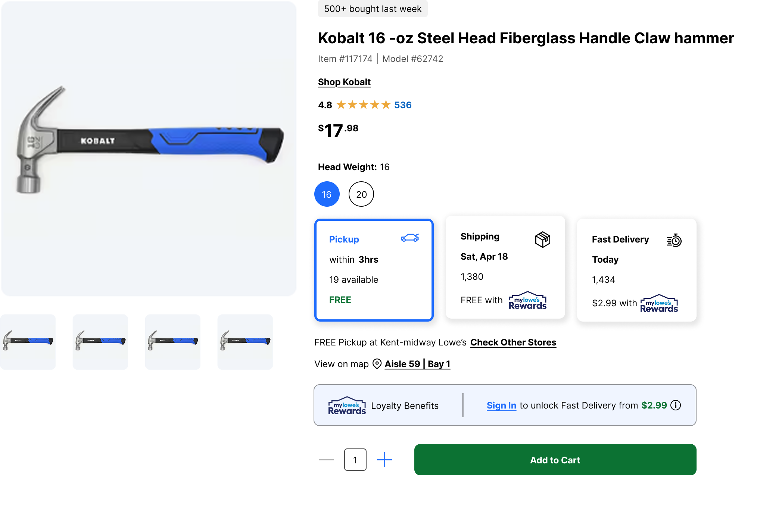Screen dimensions: 760x532
Task: Open Check Other Stores link
Action: point(513,342)
